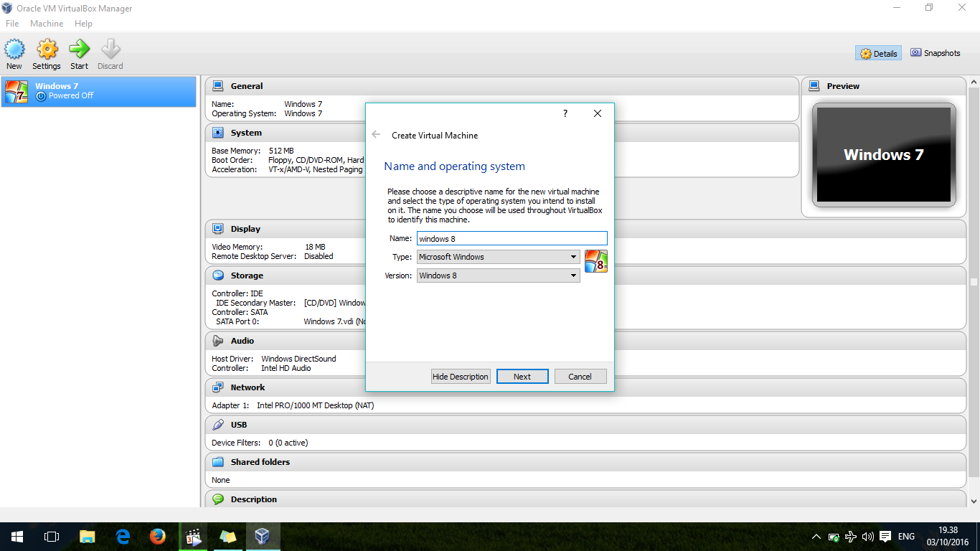Click the Windows DirectSound host driver text

coord(298,359)
